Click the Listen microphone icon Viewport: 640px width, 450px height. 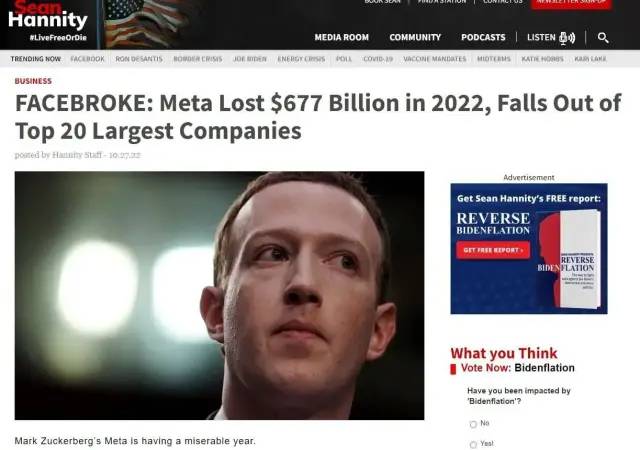pos(567,38)
